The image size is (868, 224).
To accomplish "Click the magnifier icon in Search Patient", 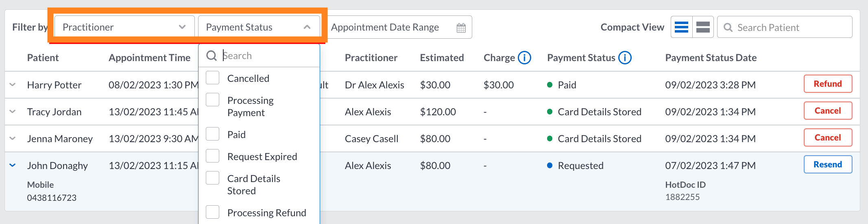I will 728,27.
